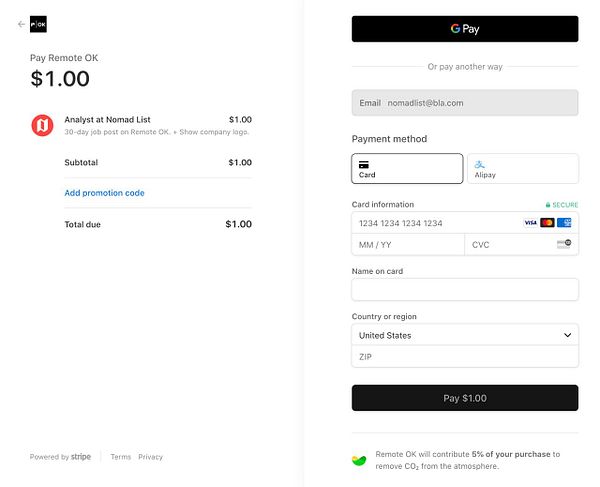Click the MM / YY expiry field
Image resolution: width=600 pixels, height=487 pixels.
pos(407,245)
